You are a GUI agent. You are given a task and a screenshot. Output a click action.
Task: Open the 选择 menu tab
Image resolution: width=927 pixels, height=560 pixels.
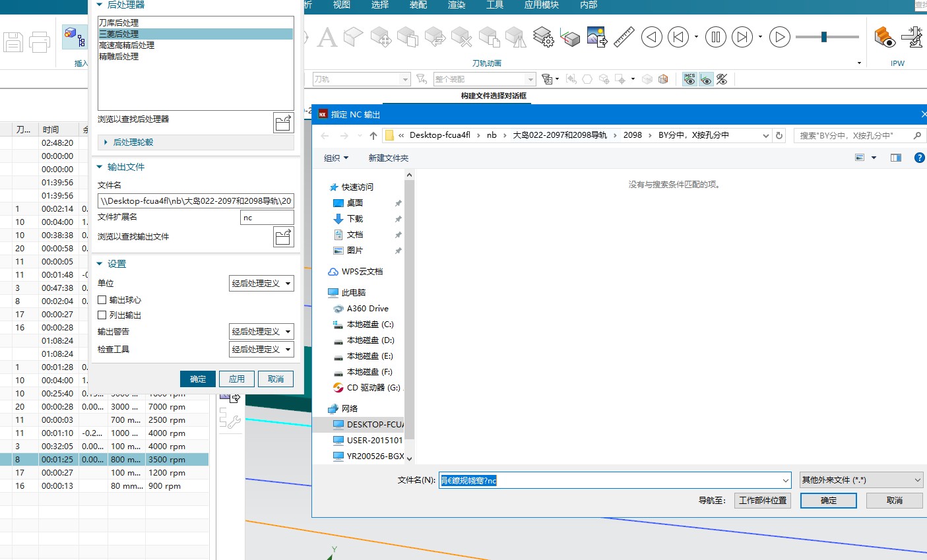pyautogui.click(x=380, y=5)
